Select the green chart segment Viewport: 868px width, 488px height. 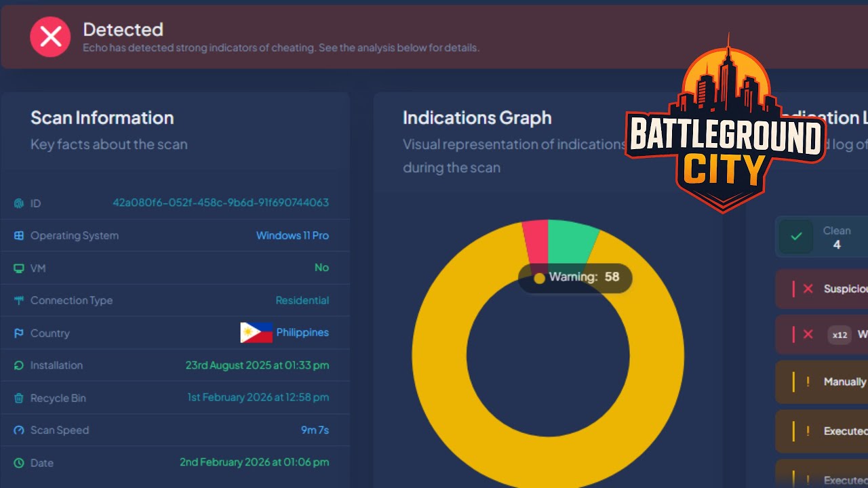click(571, 243)
